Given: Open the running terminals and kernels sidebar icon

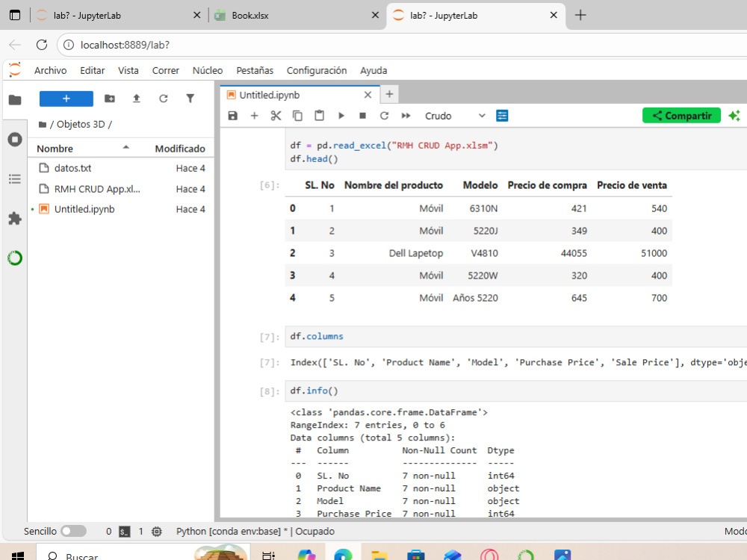Looking at the screenshot, I should coord(15,140).
